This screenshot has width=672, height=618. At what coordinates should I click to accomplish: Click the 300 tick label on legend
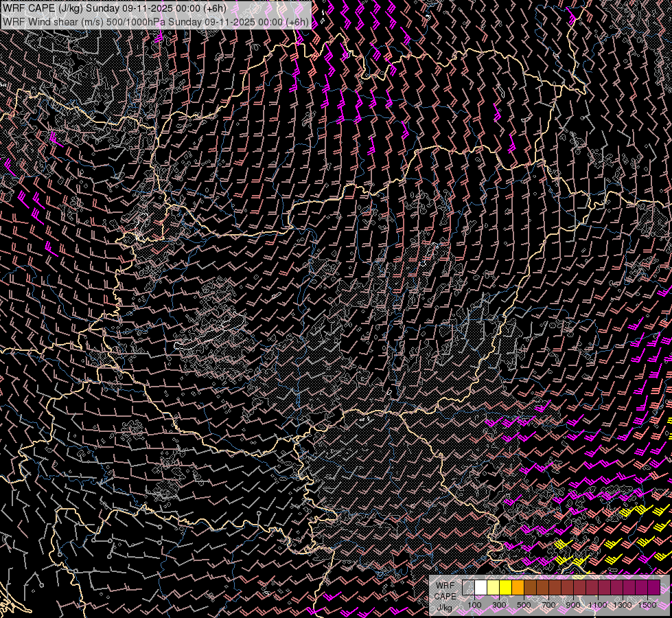coord(499,605)
